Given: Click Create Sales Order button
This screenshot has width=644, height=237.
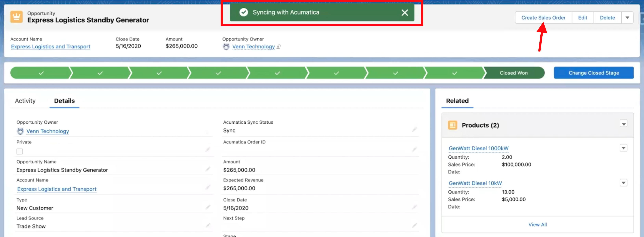Looking at the screenshot, I should 543,18.
